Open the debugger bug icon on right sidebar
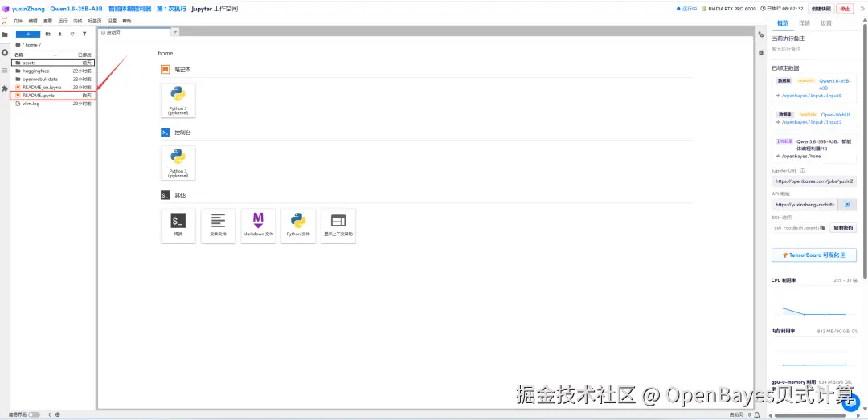 [761, 52]
